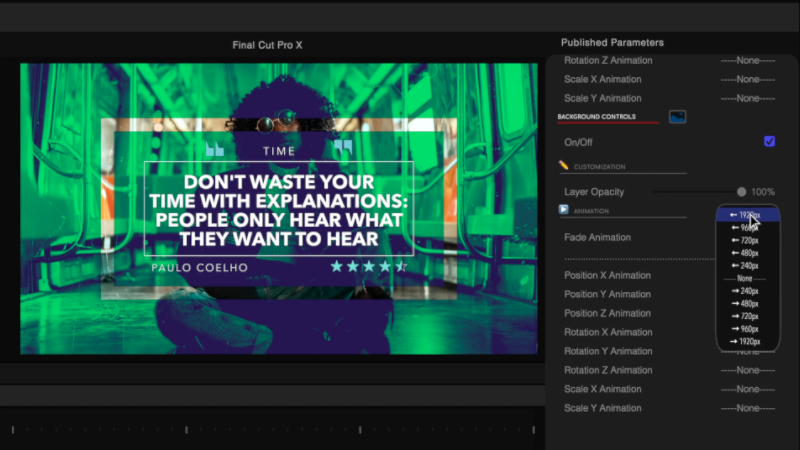Click the CUSTOMIZATION section label
The width and height of the screenshot is (800, 450).
tap(599, 167)
